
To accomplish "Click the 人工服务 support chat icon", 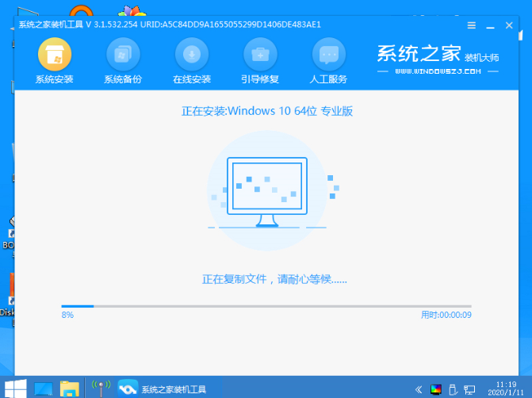I will click(x=328, y=61).
